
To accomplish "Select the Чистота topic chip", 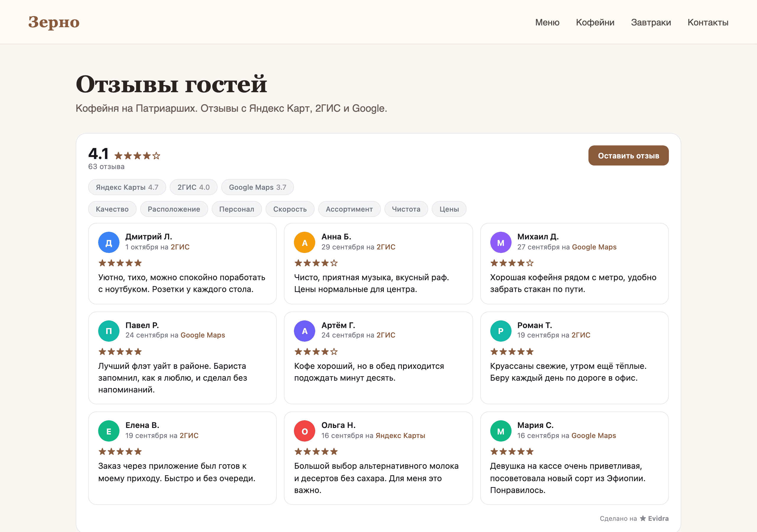I will pos(406,209).
